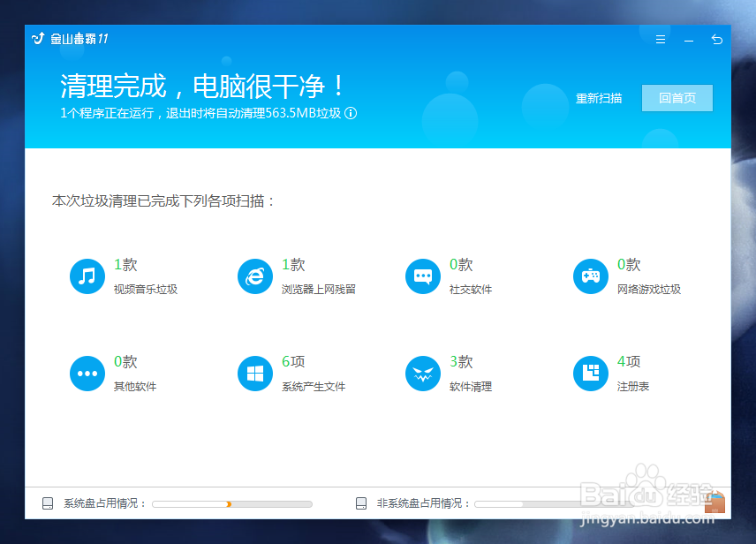Minimize the 金山毒霸 window

689,41
